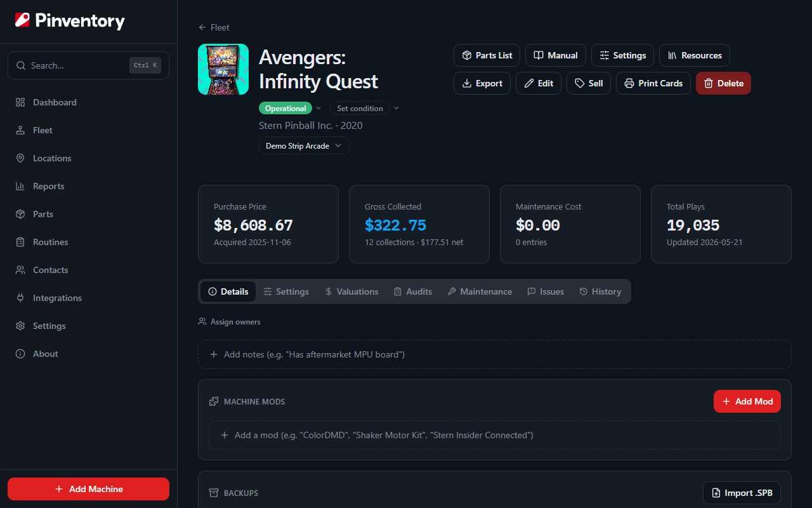Go back to Fleet via the arrow link
This screenshot has width=812, height=508.
214,27
